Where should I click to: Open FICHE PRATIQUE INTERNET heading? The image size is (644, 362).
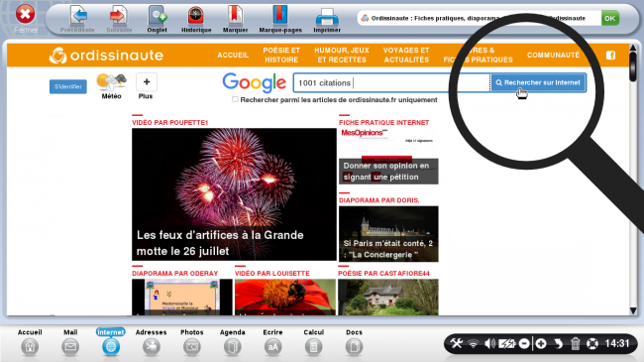384,123
